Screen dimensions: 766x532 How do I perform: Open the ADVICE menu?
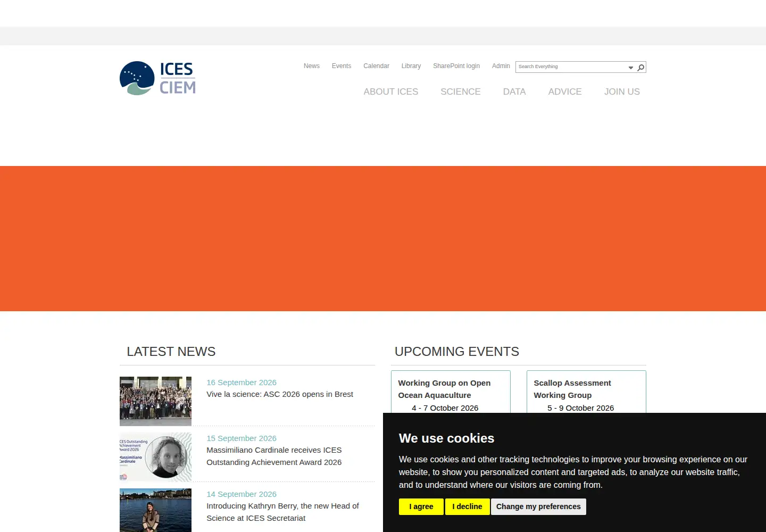(565, 92)
